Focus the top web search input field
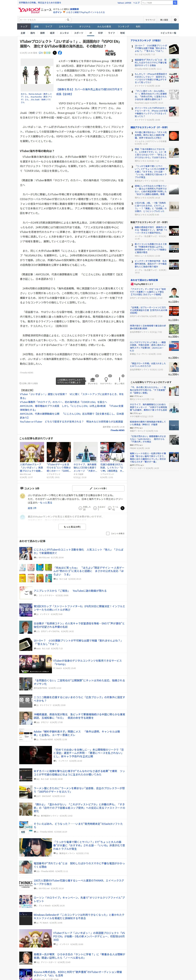 [x=157, y=3]
